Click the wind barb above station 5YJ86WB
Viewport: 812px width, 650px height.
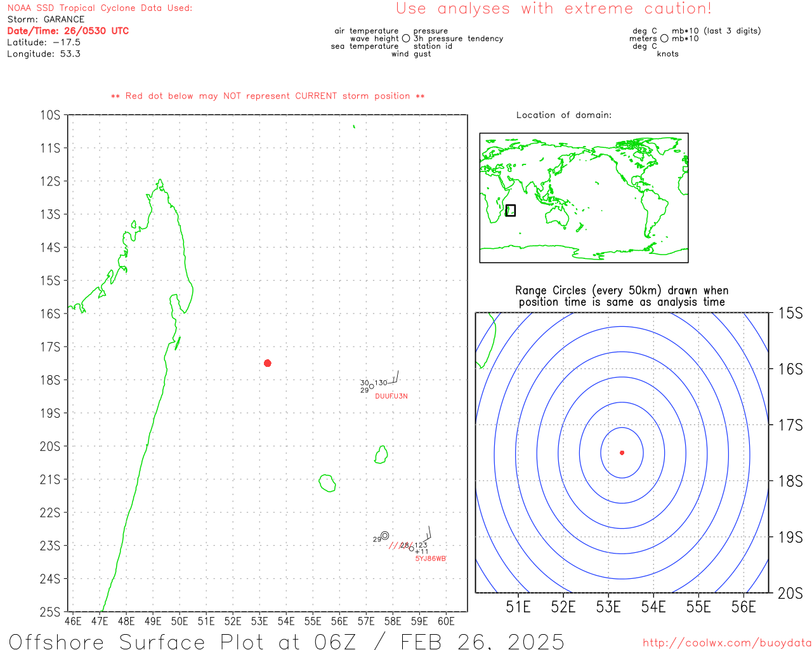coord(426,534)
